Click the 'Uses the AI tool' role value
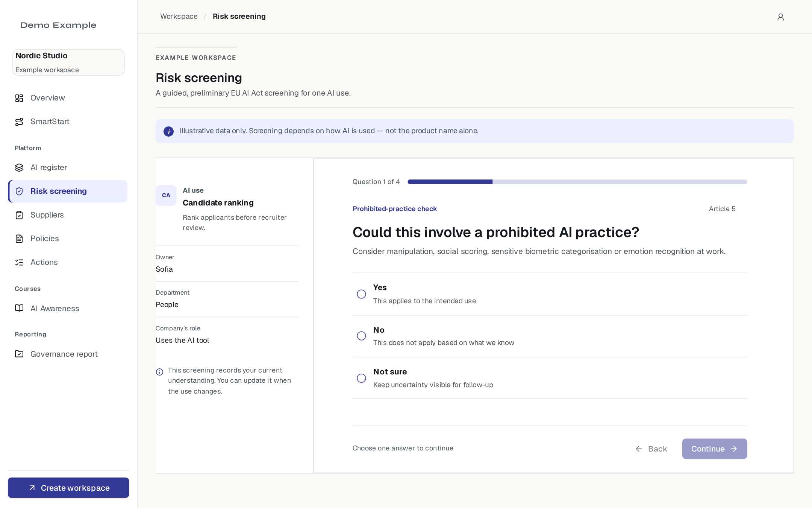 pos(182,340)
